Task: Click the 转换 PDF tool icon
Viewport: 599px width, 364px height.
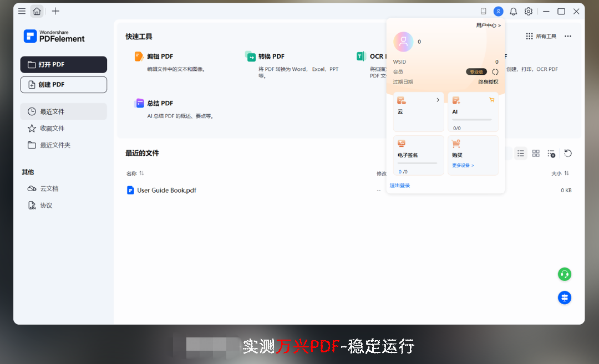Action: (x=250, y=57)
